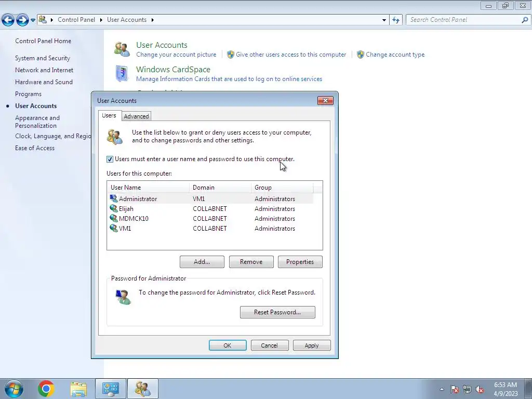Viewport: 532px width, 399px height.
Task: Open Network and Internet category
Action: click(x=44, y=70)
